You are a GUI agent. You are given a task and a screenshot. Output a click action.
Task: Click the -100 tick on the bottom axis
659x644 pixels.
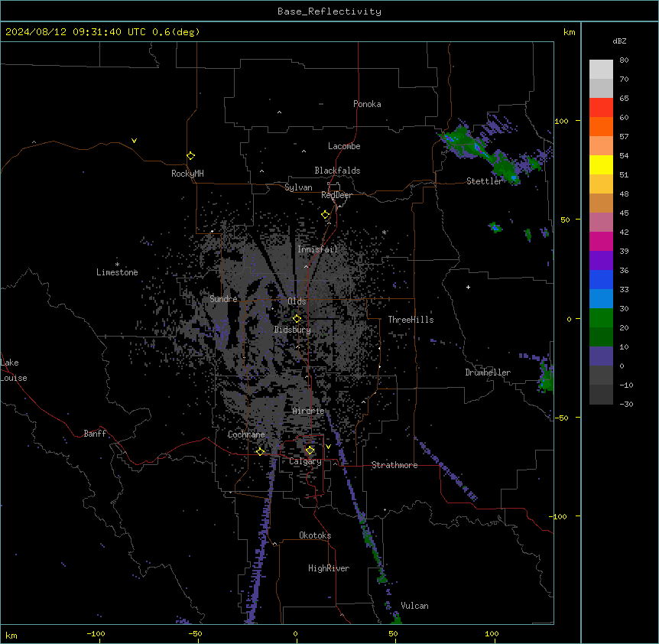(x=96, y=633)
